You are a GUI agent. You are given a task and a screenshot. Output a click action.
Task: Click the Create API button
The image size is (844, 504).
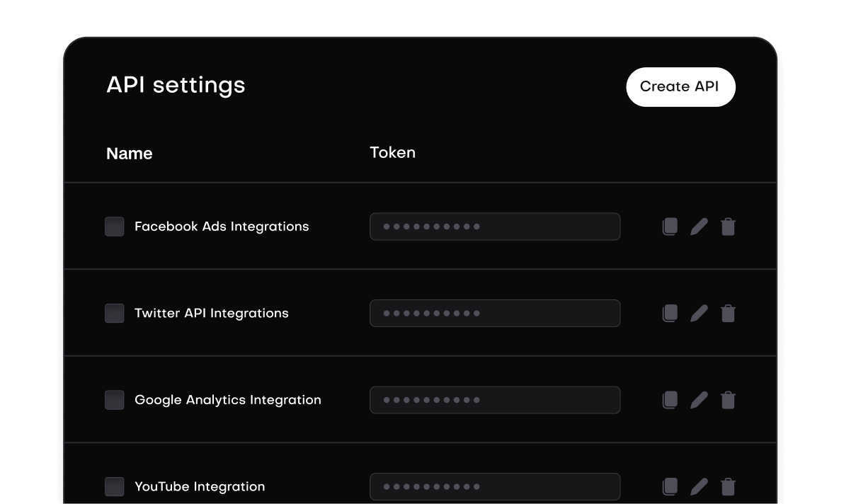pyautogui.click(x=680, y=86)
